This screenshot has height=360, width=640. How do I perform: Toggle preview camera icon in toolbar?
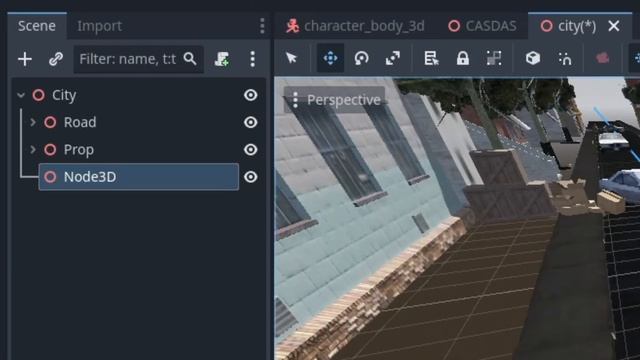click(x=602, y=58)
